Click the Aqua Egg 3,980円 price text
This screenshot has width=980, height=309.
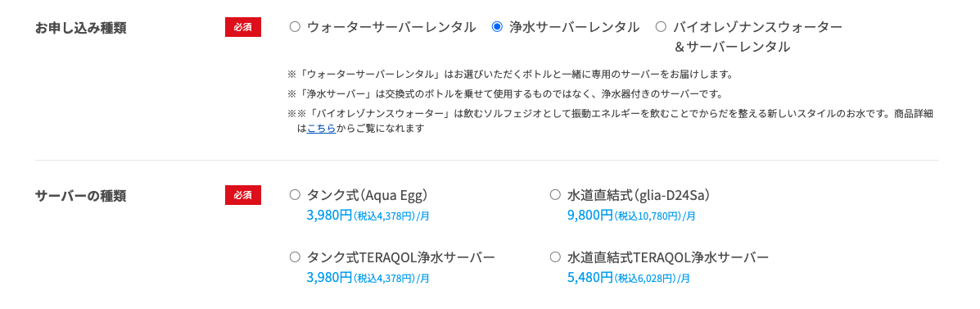pyautogui.click(x=330, y=216)
